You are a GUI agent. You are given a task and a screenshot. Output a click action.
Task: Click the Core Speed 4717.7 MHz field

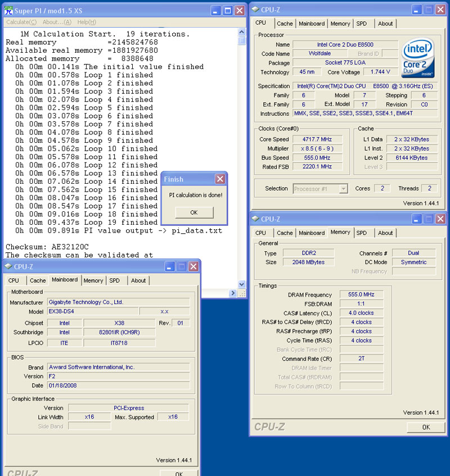(x=317, y=139)
